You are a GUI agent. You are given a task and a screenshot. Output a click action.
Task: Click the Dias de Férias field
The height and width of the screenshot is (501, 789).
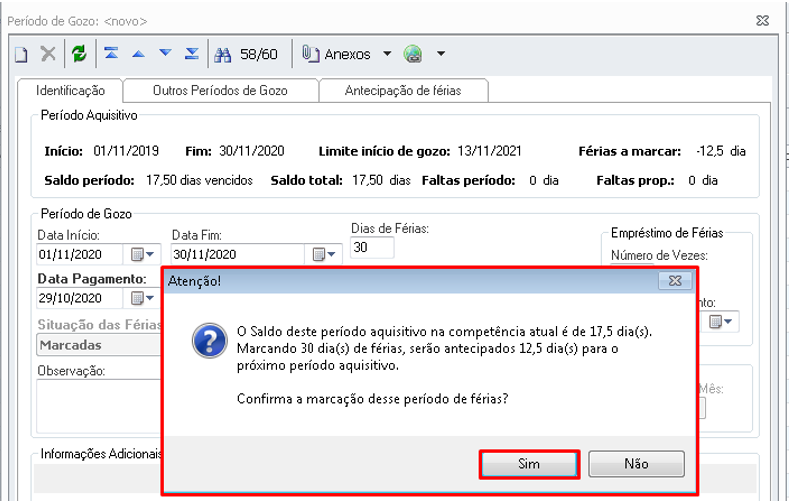pos(372,247)
